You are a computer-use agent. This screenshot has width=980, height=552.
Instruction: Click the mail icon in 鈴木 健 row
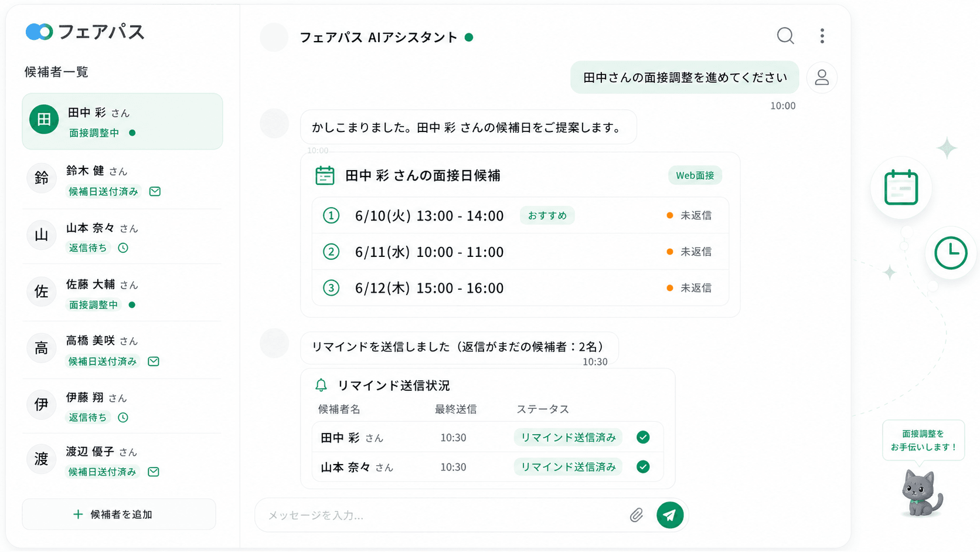pos(155,191)
